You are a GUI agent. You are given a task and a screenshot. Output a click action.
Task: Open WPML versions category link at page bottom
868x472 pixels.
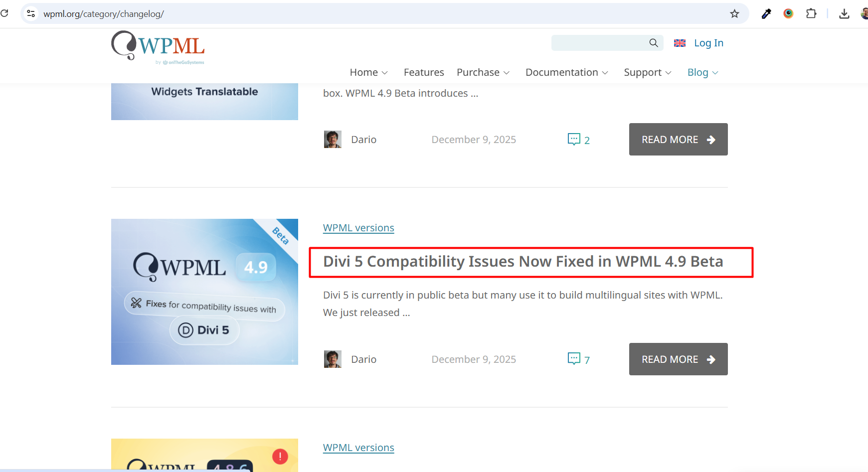[358, 448]
